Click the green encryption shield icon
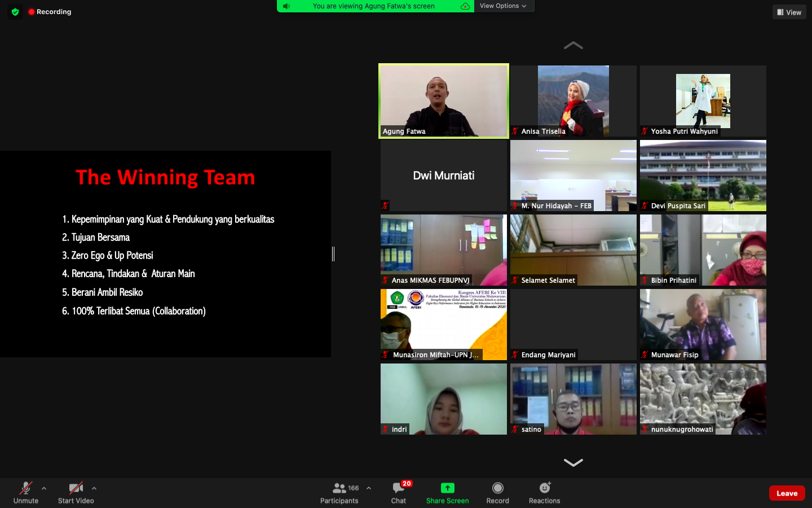812x508 pixels. tap(15, 12)
